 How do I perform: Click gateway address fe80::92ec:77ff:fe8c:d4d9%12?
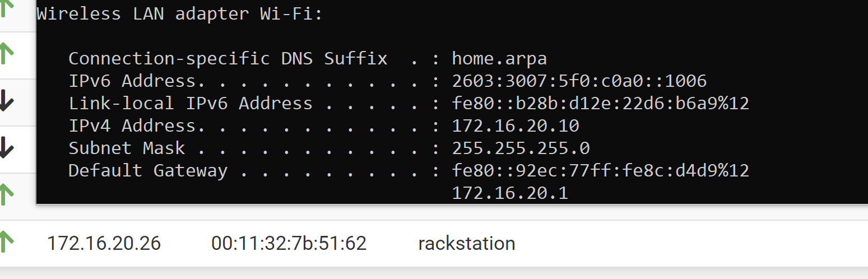coord(601,170)
